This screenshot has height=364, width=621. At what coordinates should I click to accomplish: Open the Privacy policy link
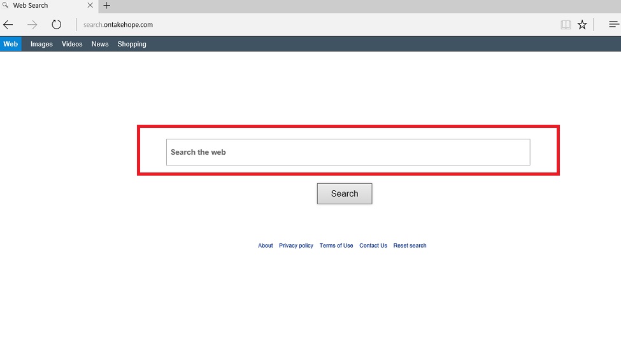click(296, 246)
